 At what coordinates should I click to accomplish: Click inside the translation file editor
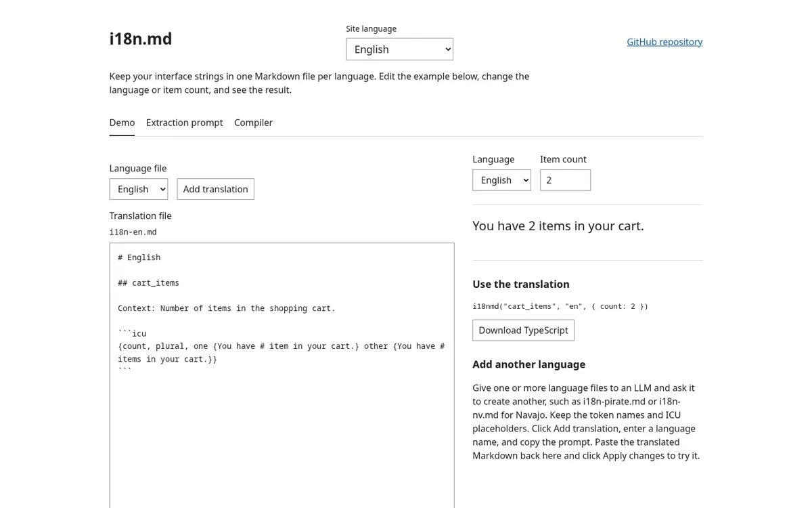pos(281,375)
